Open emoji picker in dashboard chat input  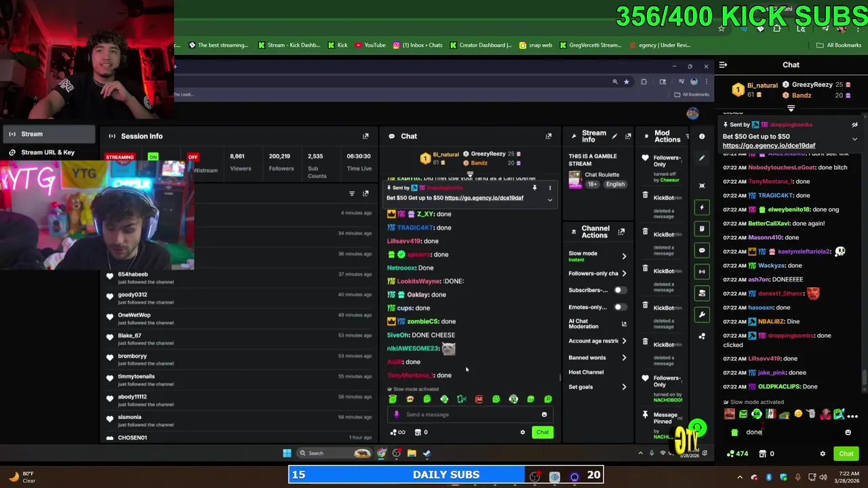[x=544, y=415]
